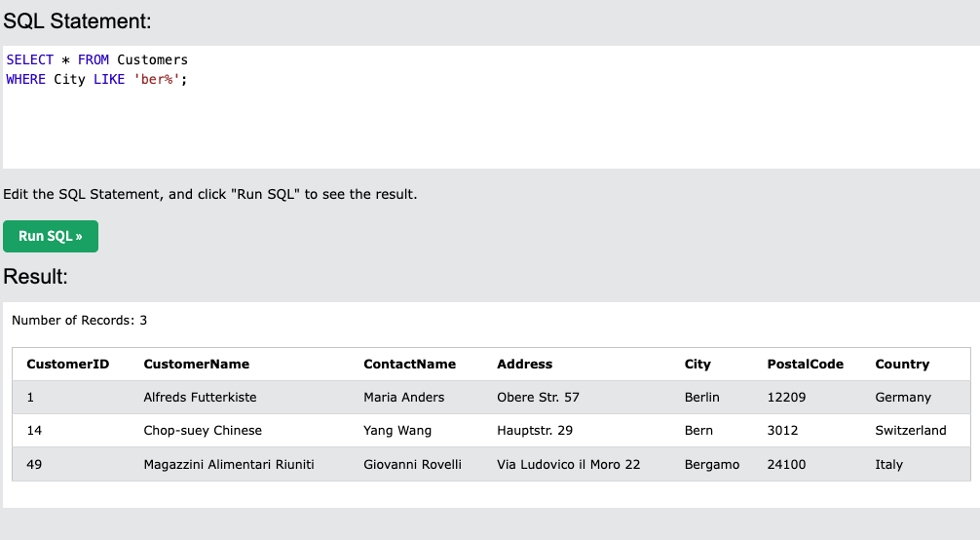Click the Germany country cell
980x540 pixels.
903,398
